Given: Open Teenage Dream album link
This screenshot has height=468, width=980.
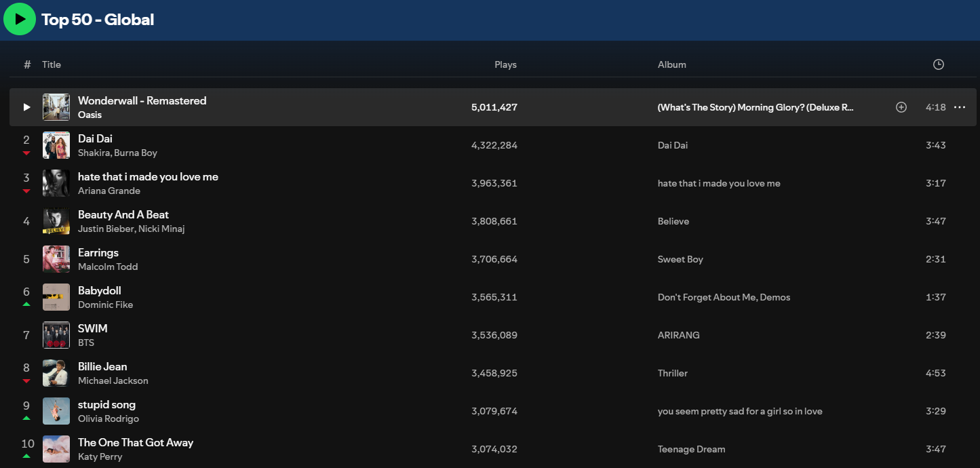Looking at the screenshot, I should pos(691,449).
